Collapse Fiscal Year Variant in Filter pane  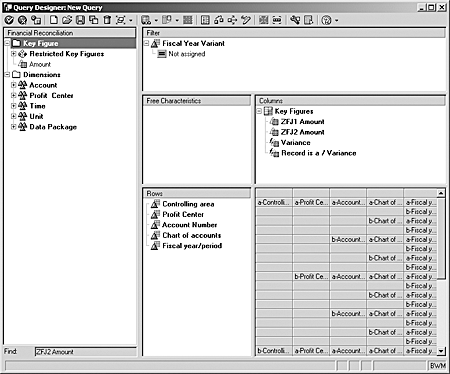click(x=147, y=43)
